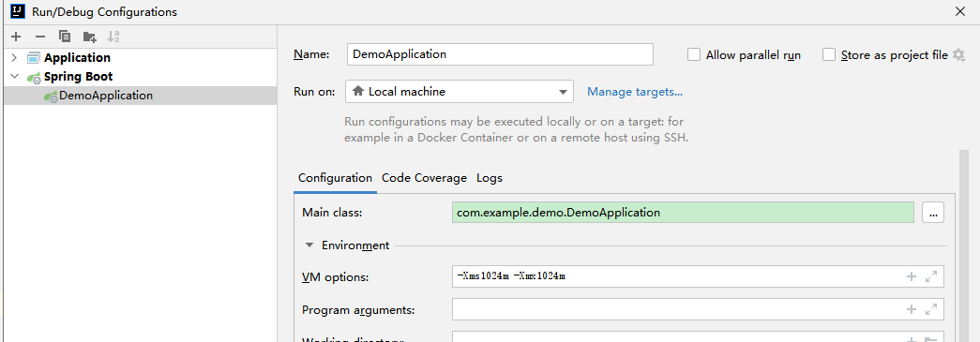Click the DemoApplication Spring Boot icon

pos(51,97)
